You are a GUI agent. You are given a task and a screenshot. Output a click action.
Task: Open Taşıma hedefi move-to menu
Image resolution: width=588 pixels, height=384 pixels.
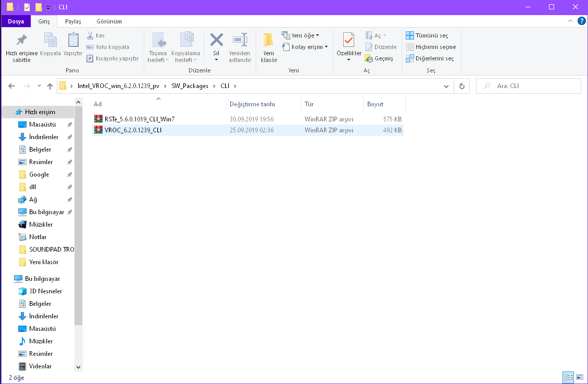point(158,47)
